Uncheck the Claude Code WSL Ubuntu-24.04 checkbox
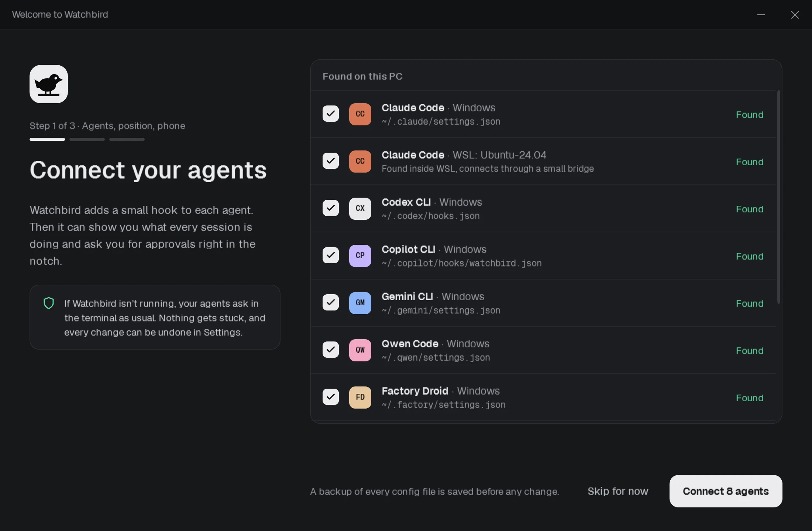This screenshot has width=812, height=531. tap(331, 161)
